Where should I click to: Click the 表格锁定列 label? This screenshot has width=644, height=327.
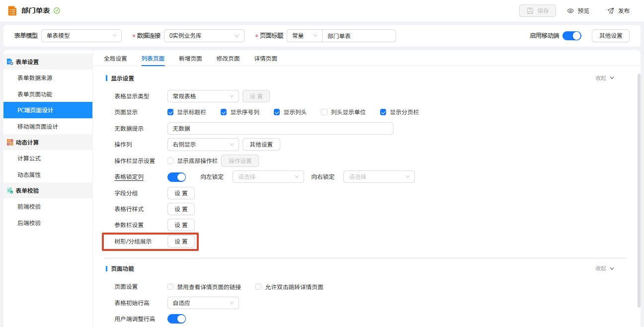(129, 177)
